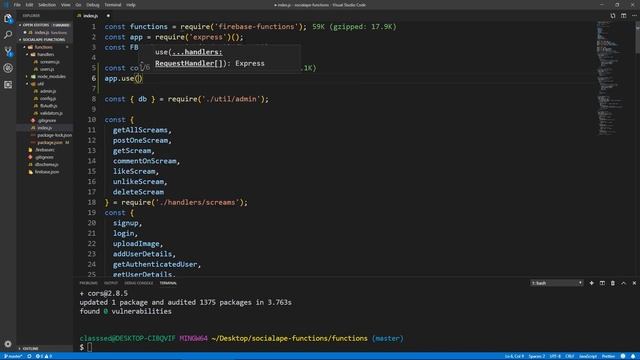Open the Go menu
The image size is (640, 360).
click(78, 5)
